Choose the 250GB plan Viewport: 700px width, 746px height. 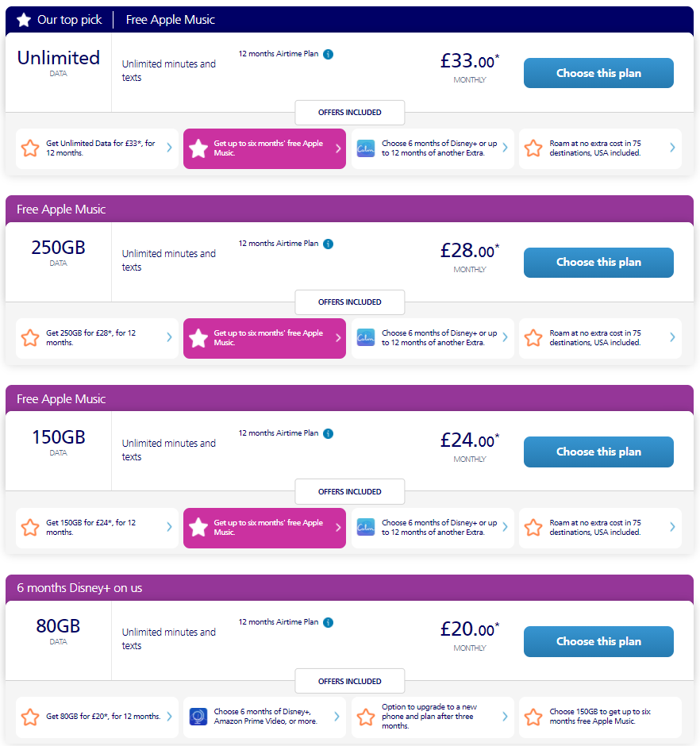(x=598, y=262)
